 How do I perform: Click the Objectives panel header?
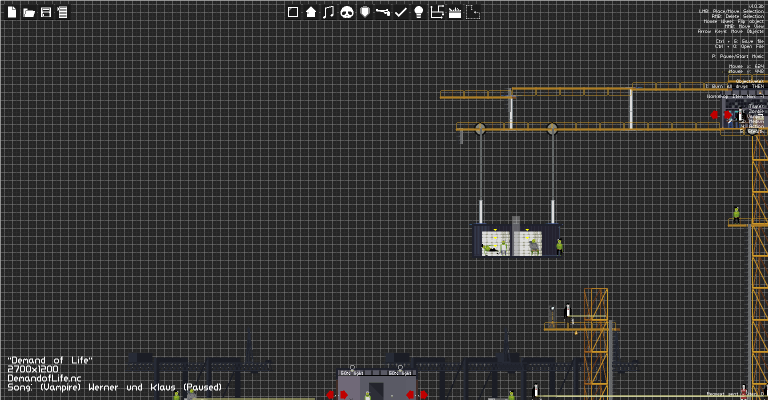point(749,81)
